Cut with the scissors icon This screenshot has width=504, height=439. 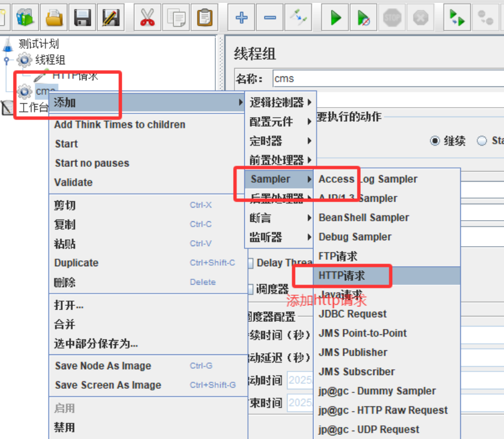pos(147,17)
